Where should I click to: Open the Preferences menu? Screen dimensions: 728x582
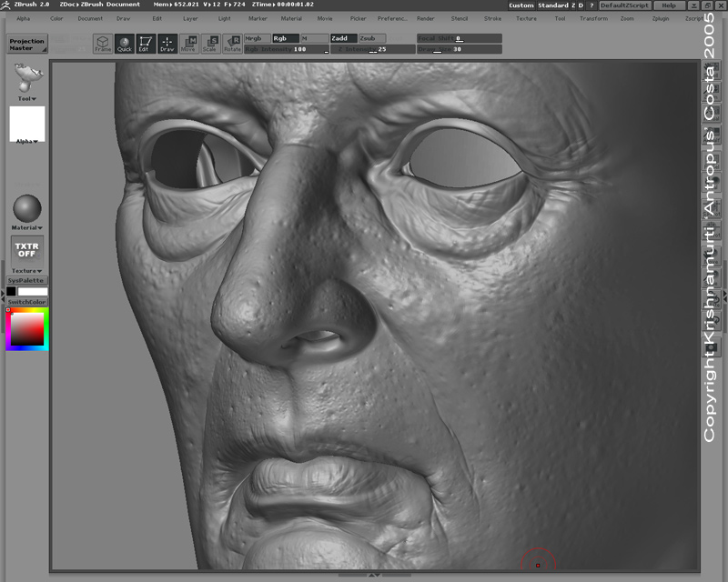(x=392, y=18)
